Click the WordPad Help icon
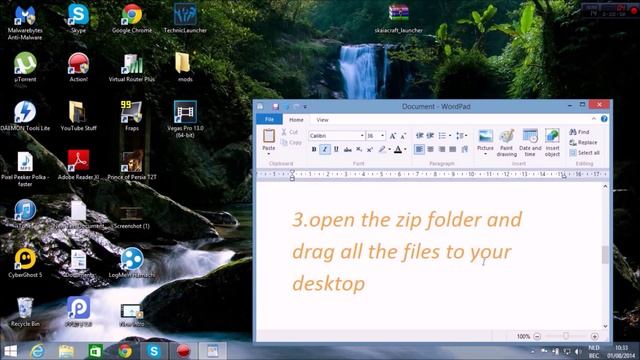This screenshot has width=640, height=360. point(604,119)
